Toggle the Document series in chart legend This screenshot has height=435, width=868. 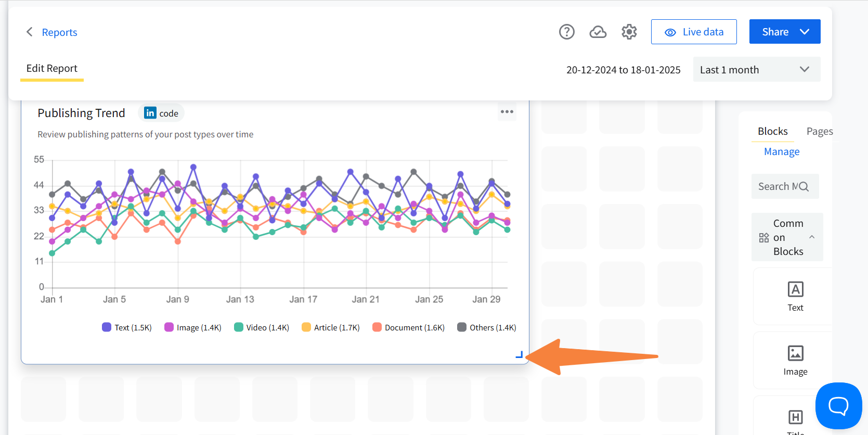click(408, 327)
